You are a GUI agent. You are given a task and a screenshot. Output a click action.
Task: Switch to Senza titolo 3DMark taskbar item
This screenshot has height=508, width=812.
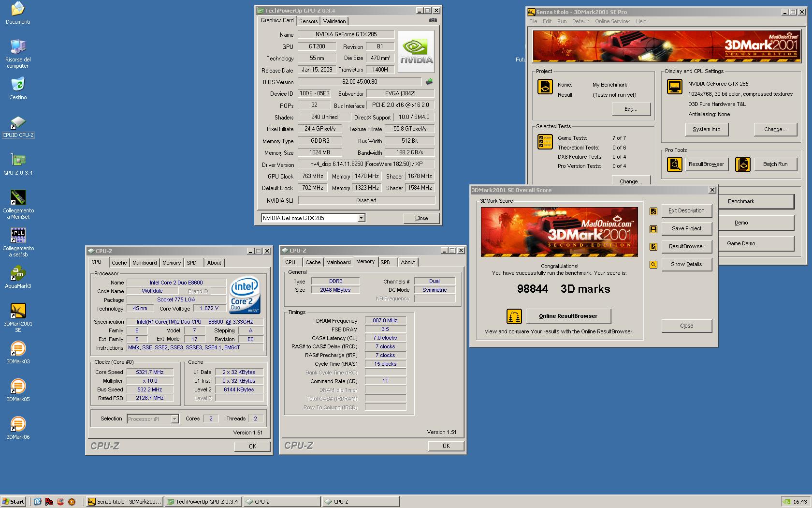pyautogui.click(x=124, y=502)
